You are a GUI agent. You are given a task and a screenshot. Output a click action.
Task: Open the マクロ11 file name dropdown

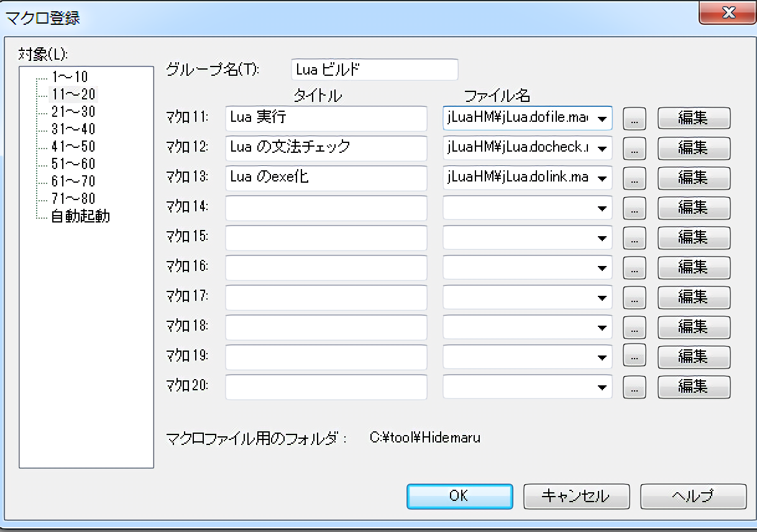(x=602, y=118)
